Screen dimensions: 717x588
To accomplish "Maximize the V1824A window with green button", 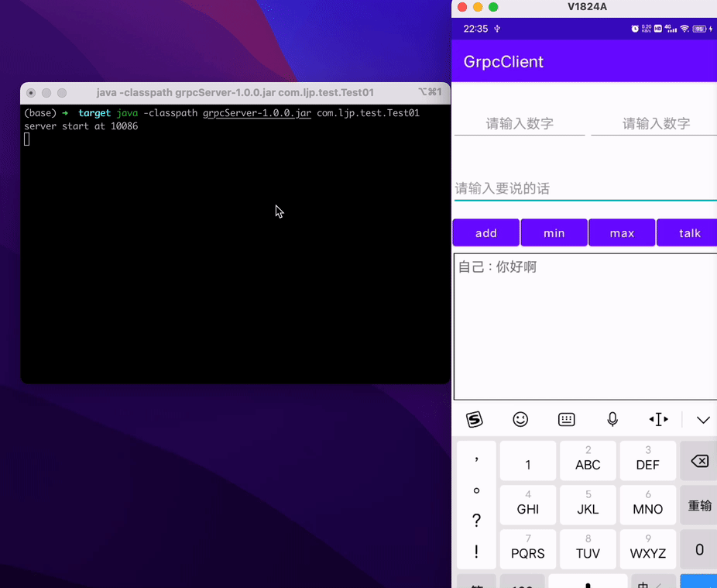I will (493, 7).
